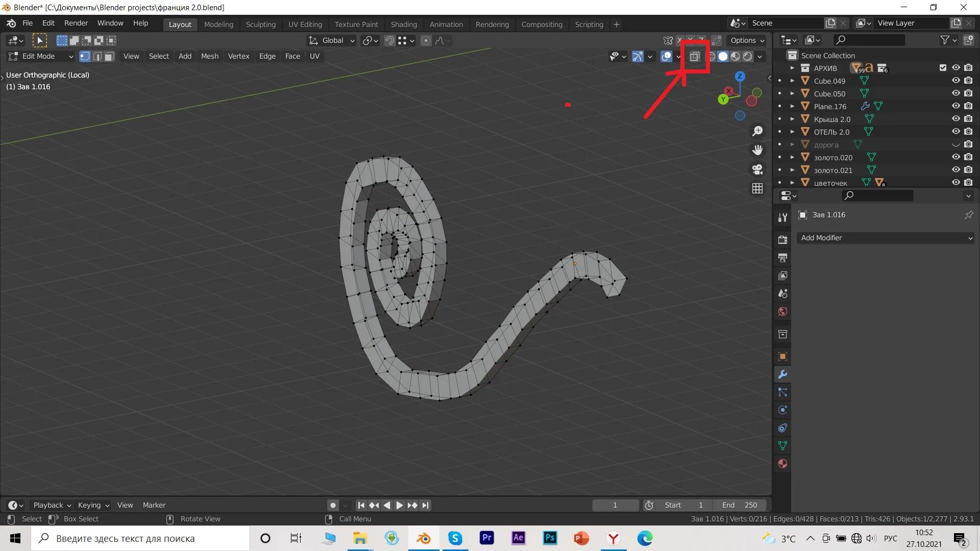Click the Modifier Properties wrench icon
Viewport: 980px width, 551px height.
(x=782, y=375)
